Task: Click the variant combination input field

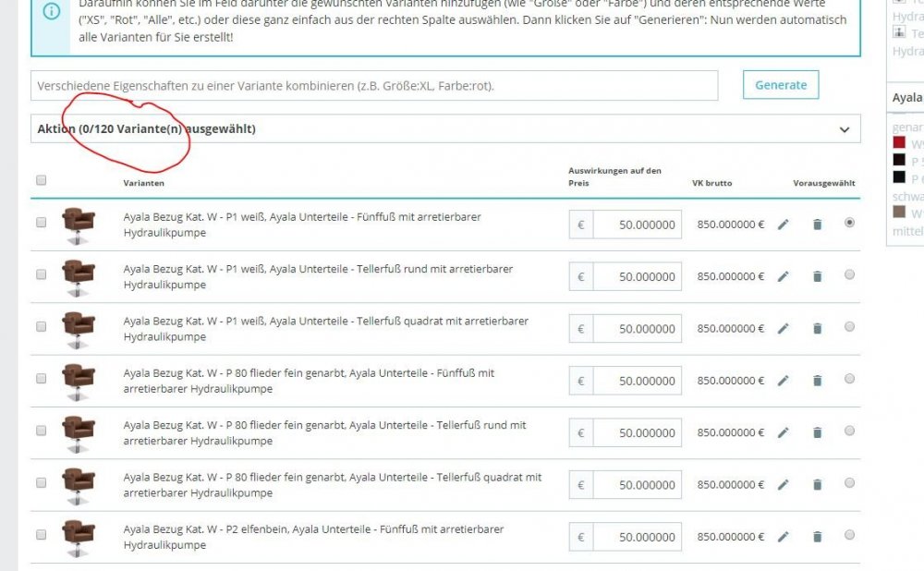Action: click(x=374, y=85)
